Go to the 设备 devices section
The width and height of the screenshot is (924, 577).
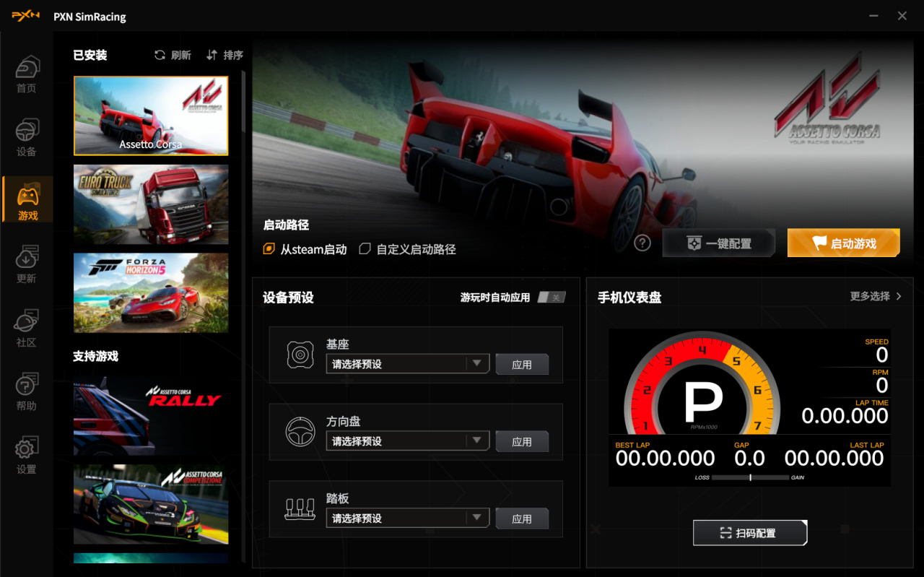(x=27, y=139)
